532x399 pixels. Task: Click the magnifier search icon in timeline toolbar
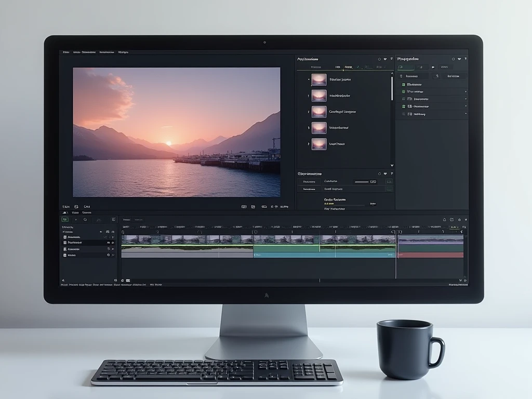85,219
